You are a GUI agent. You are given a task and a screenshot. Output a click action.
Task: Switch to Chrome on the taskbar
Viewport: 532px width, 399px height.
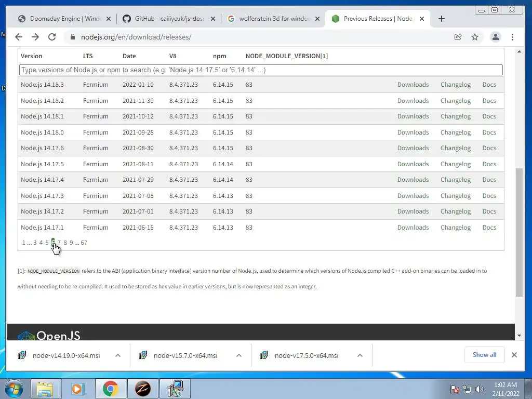click(x=110, y=389)
